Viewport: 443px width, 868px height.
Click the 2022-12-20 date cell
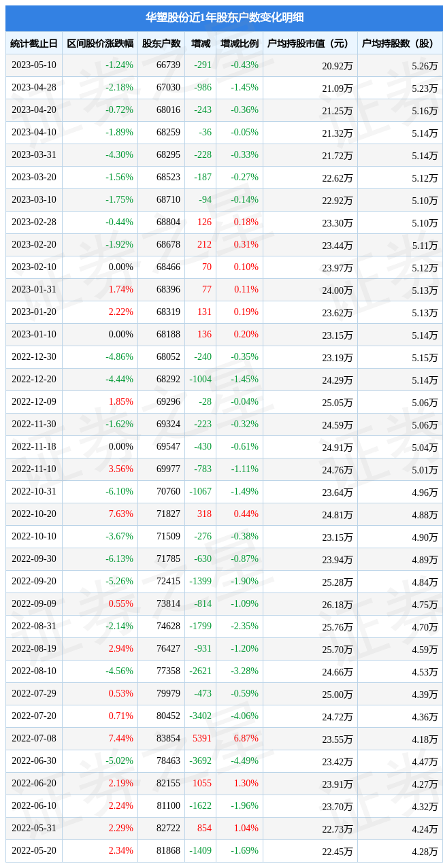[34, 380]
